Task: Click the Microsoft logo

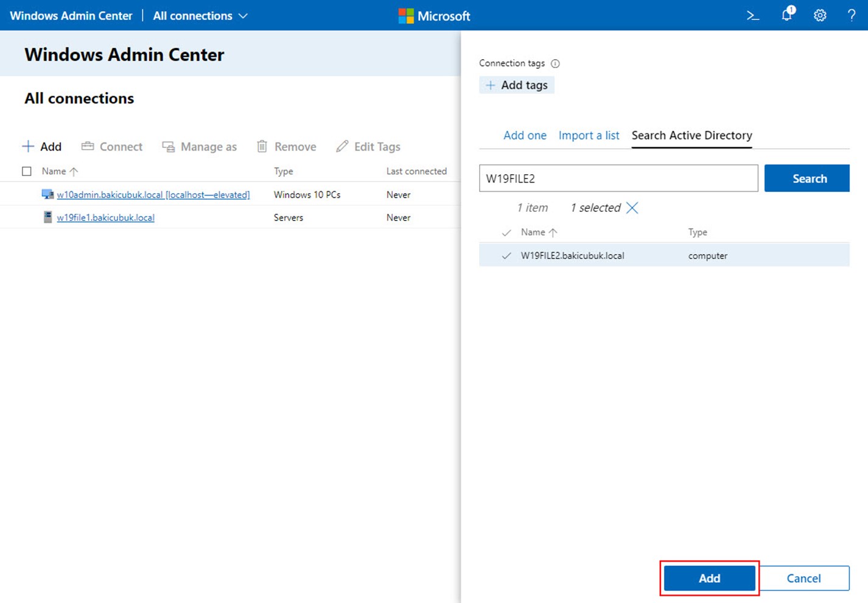Action: (434, 16)
